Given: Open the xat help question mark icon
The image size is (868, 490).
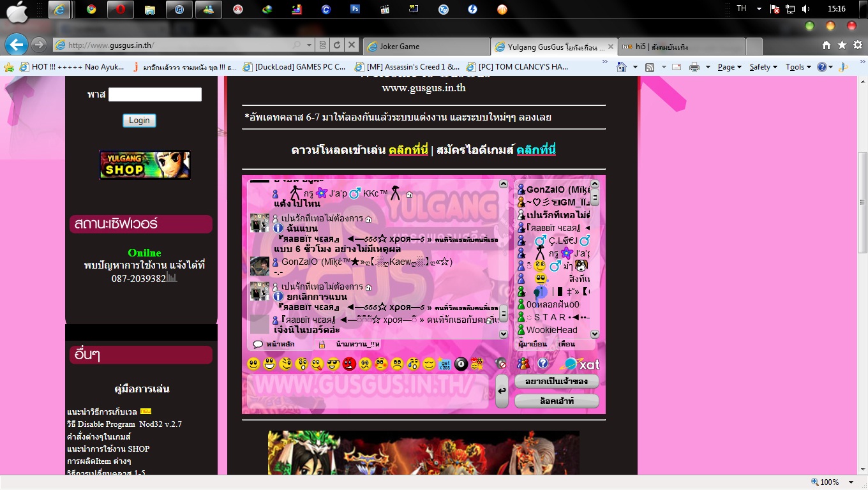Looking at the screenshot, I should point(542,364).
